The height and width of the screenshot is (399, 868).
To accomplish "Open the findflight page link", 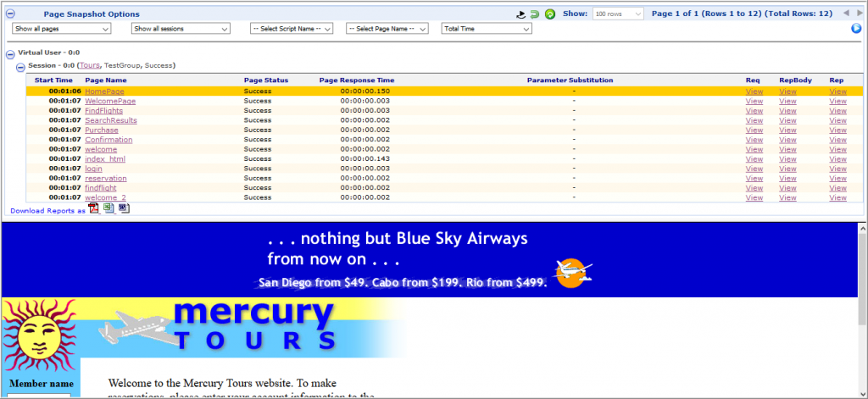I will click(101, 187).
